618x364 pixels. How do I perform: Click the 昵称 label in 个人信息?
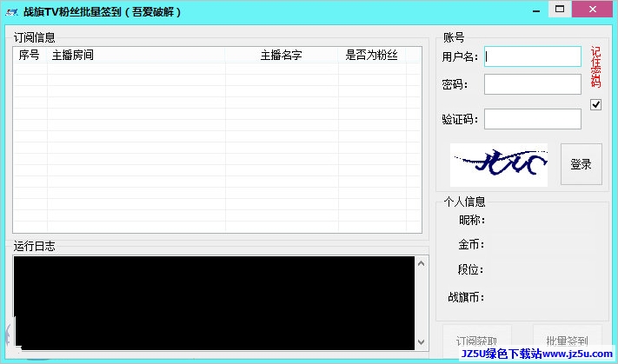click(472, 220)
